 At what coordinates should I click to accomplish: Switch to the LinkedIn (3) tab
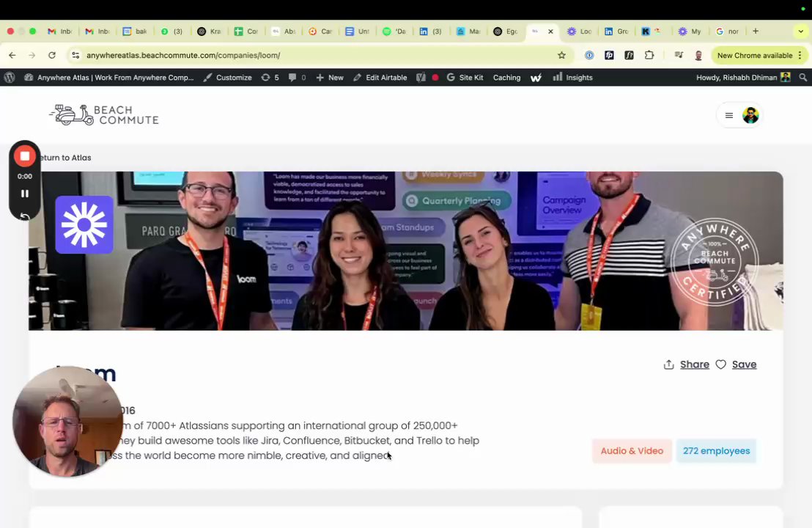[x=431, y=31]
